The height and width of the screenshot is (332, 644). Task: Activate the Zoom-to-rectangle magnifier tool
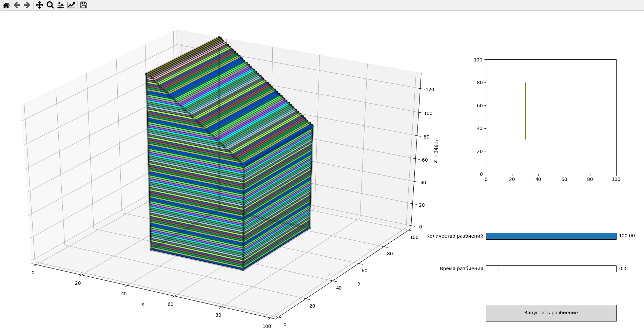50,5
